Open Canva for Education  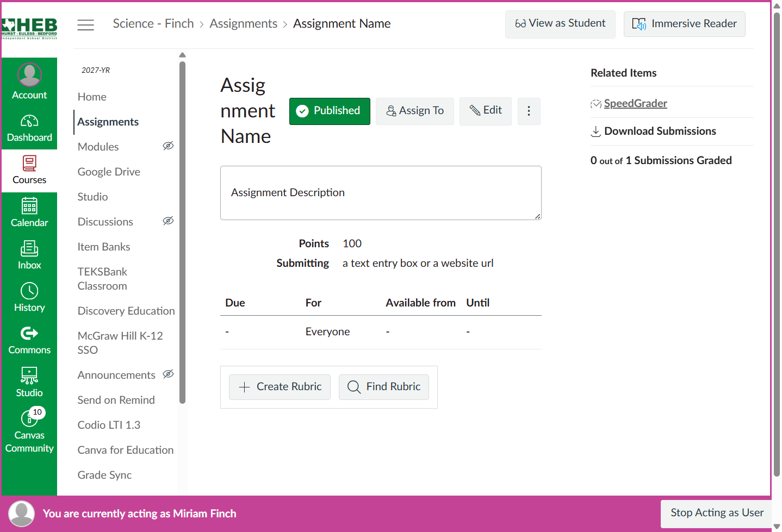[126, 450]
